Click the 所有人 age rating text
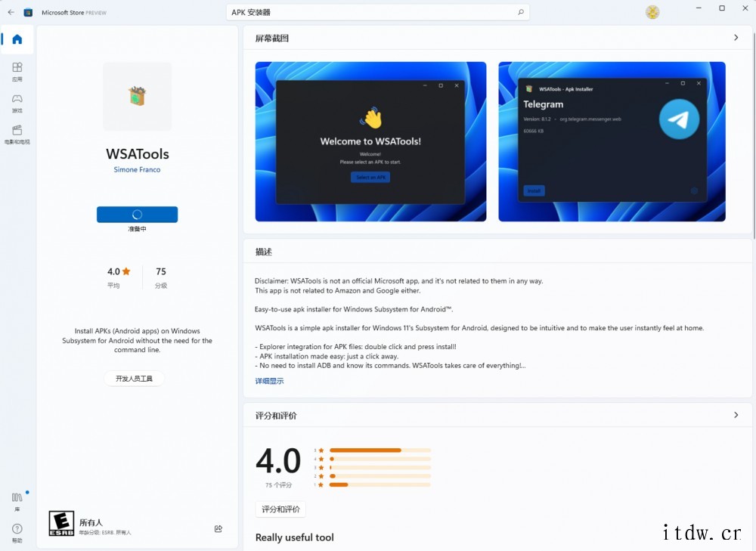Image resolution: width=756 pixels, height=551 pixels. [x=91, y=522]
